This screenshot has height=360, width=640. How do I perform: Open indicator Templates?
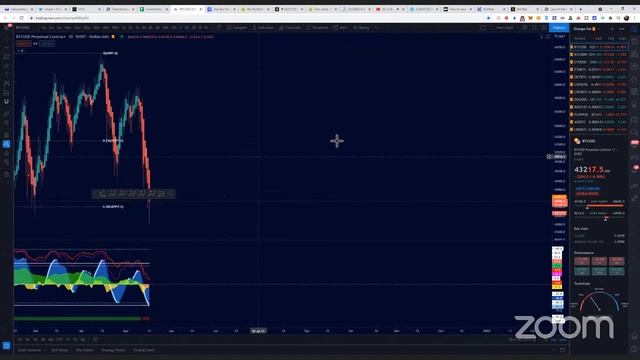(317, 27)
